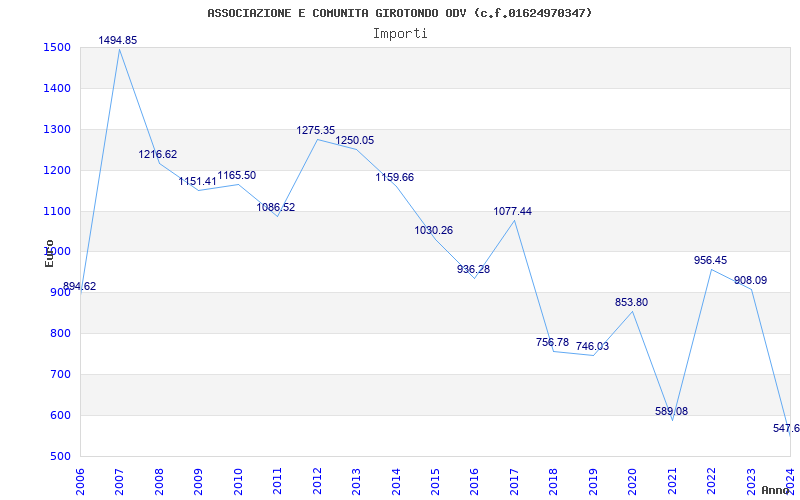
Task: Select the 908.09 data label
Action: pyautogui.click(x=751, y=280)
